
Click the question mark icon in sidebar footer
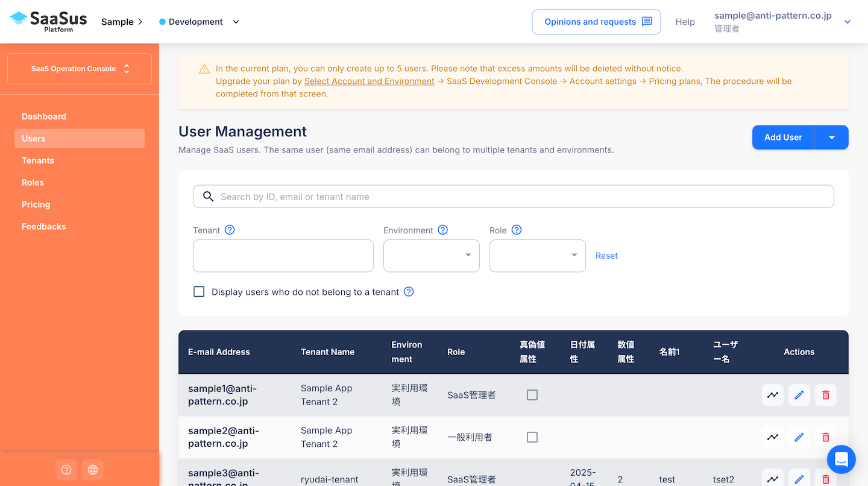pos(66,470)
